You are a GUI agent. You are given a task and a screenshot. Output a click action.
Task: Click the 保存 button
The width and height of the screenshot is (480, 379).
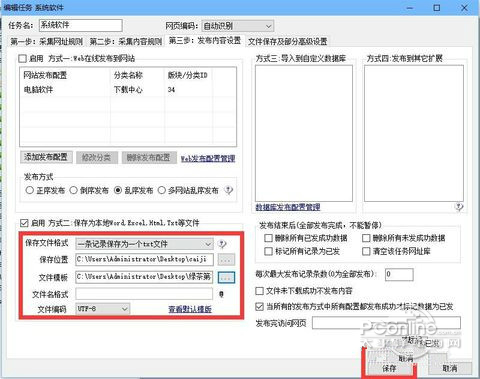[x=389, y=368]
